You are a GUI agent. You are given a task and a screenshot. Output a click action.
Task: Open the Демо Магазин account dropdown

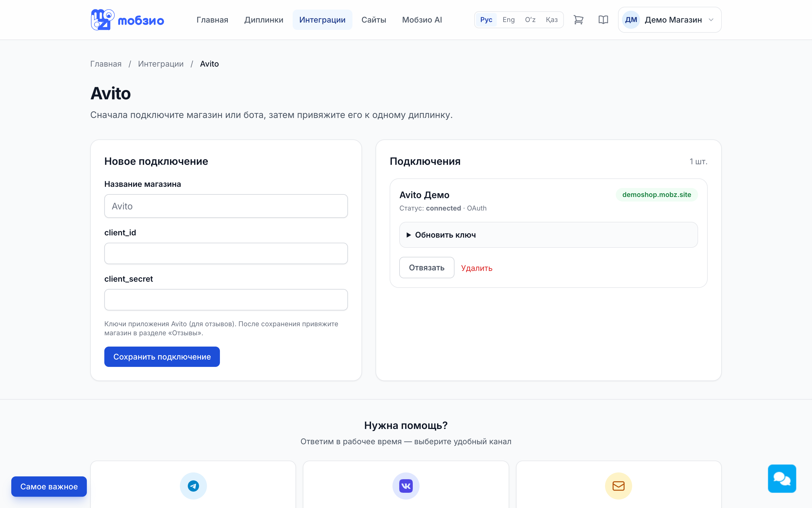(x=670, y=20)
